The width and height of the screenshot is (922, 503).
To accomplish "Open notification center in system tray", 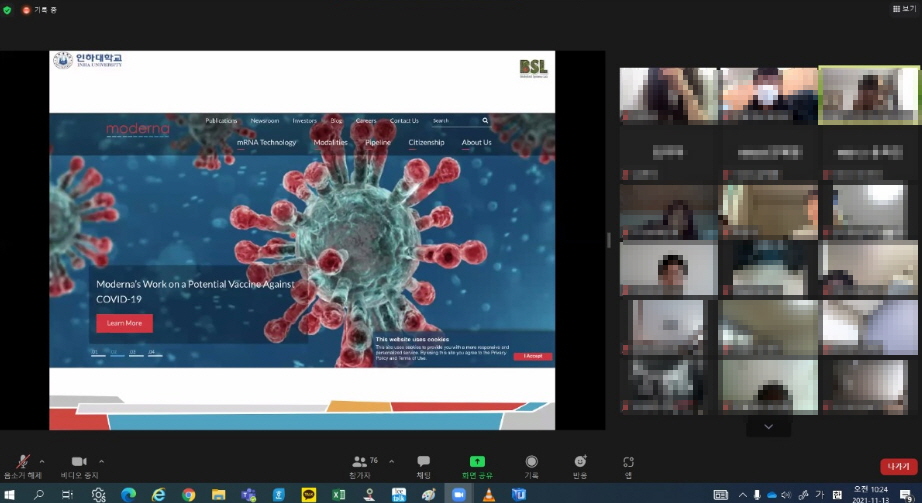I will coord(906,495).
